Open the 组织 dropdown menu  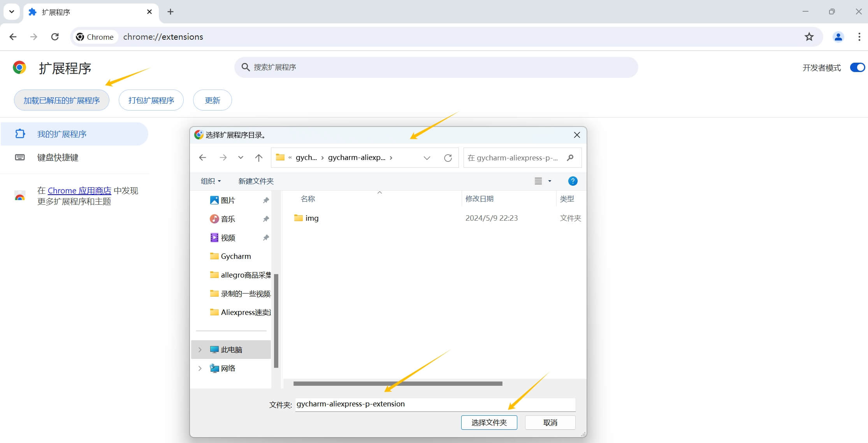211,181
